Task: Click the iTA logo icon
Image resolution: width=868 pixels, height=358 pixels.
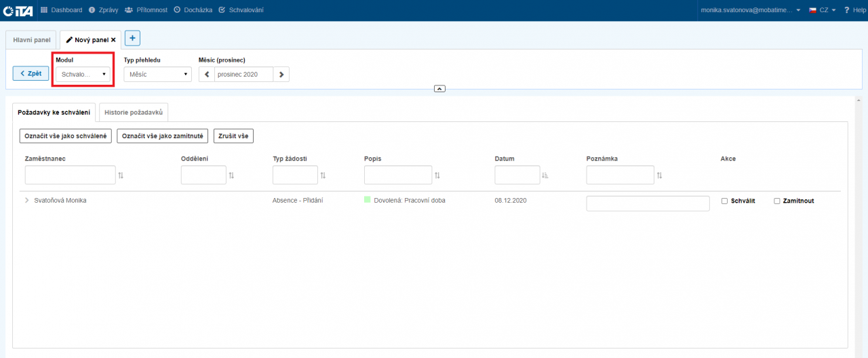Action: click(x=17, y=10)
